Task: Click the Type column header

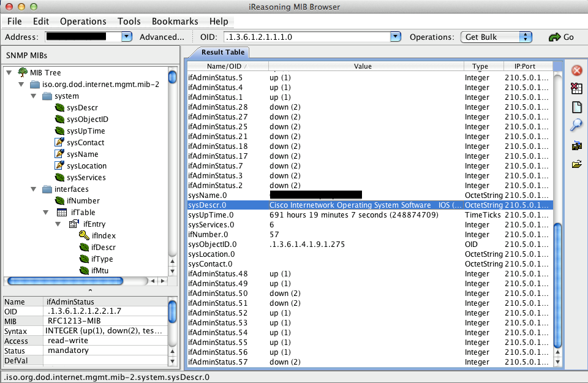Action: [484, 66]
